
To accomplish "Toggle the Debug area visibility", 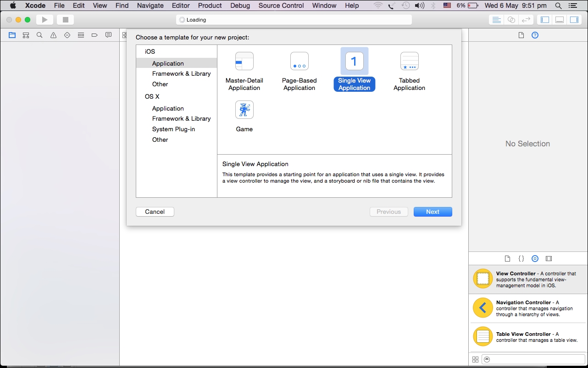I will click(x=560, y=20).
